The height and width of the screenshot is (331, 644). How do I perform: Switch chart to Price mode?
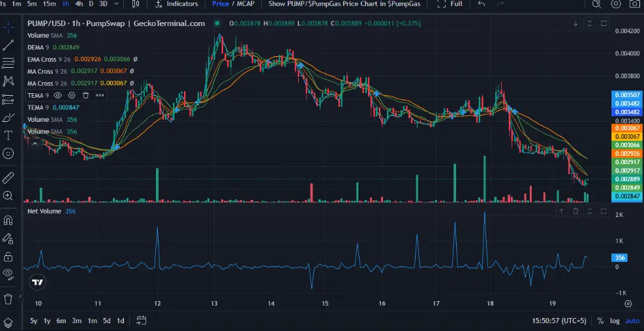click(x=221, y=4)
